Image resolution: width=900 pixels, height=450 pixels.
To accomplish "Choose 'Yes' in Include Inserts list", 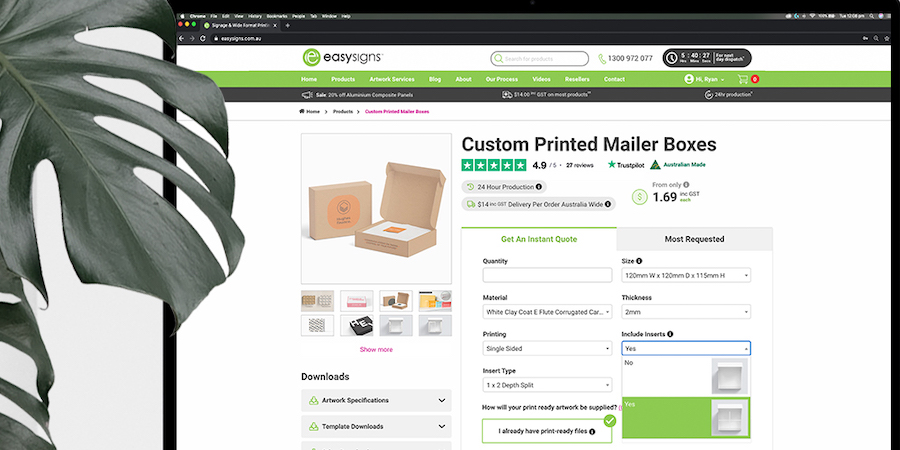I will tap(686, 417).
